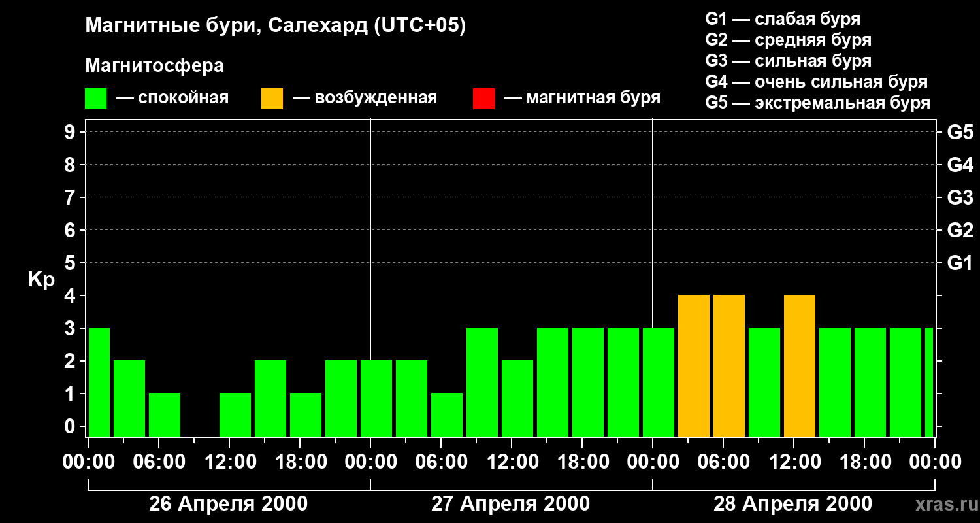Click the red 'магнитная буря' legend swatch

pos(484,99)
